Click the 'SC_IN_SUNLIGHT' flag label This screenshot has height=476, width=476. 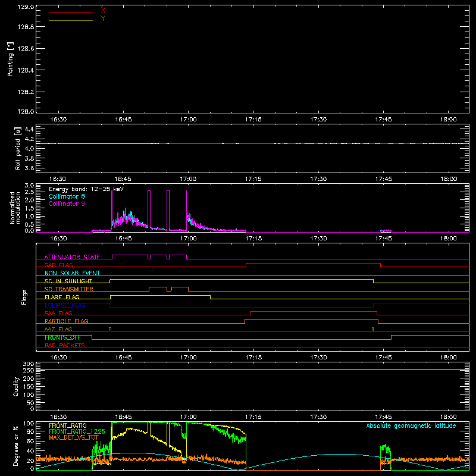[68, 281]
